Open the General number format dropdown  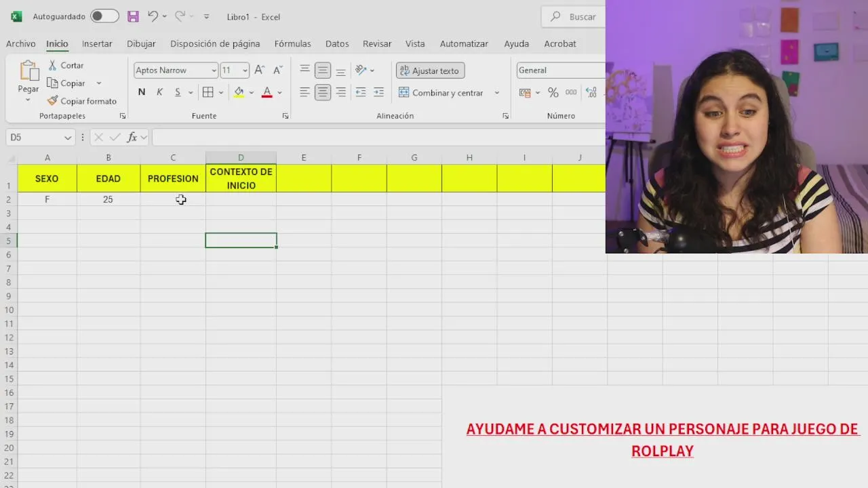(x=560, y=70)
